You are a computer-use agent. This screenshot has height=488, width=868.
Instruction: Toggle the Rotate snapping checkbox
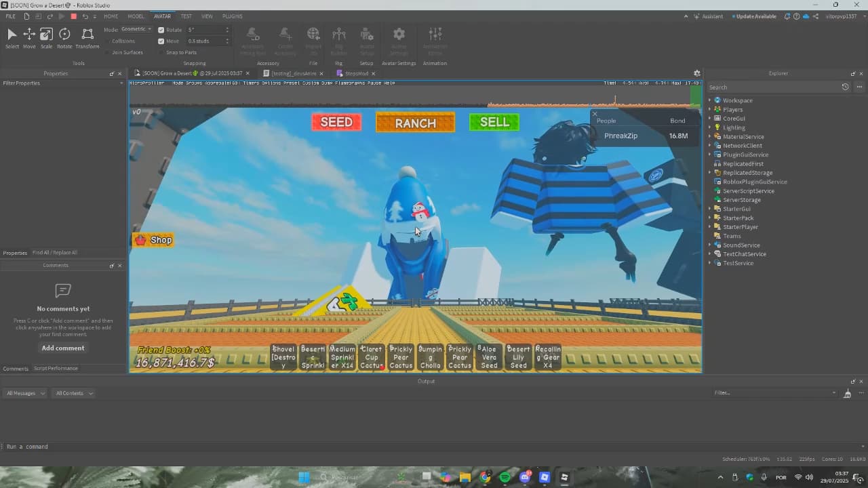pyautogui.click(x=161, y=30)
